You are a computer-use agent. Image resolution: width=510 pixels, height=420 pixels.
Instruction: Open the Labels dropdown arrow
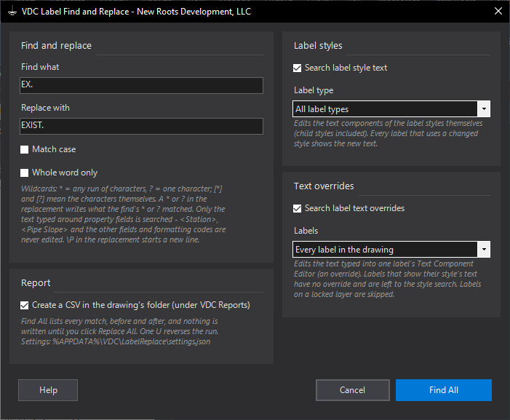click(x=484, y=249)
